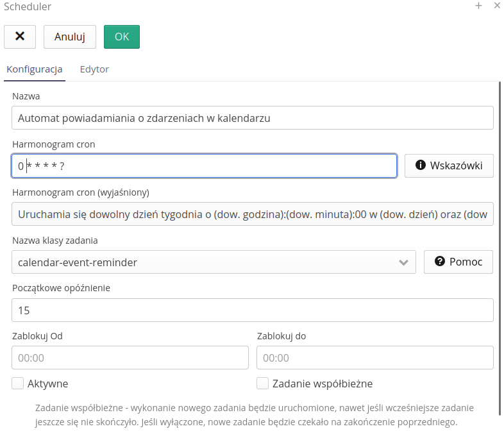Click the Zablokuj Od time field
Viewport: 504px width, 431px height.
click(x=130, y=358)
